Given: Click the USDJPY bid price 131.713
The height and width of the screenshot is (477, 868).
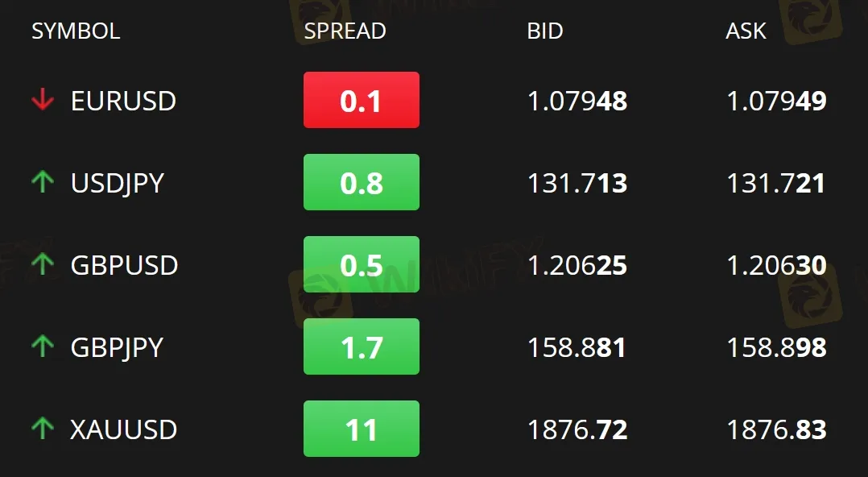Looking at the screenshot, I should (x=577, y=184).
